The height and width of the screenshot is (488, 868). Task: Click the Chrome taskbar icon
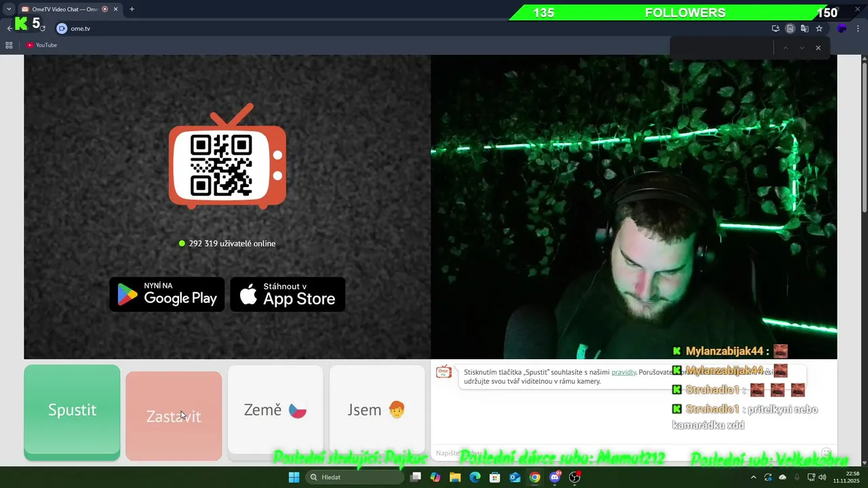(534, 477)
